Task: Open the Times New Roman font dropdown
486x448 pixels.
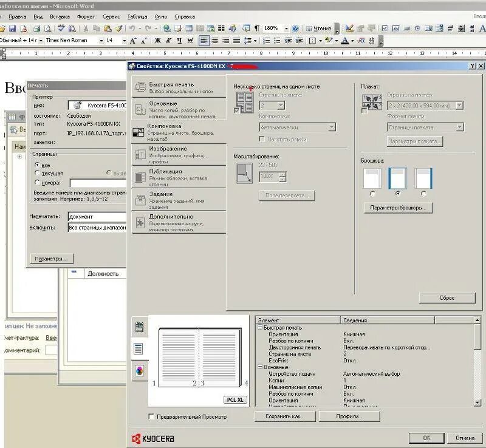Action: coord(101,41)
